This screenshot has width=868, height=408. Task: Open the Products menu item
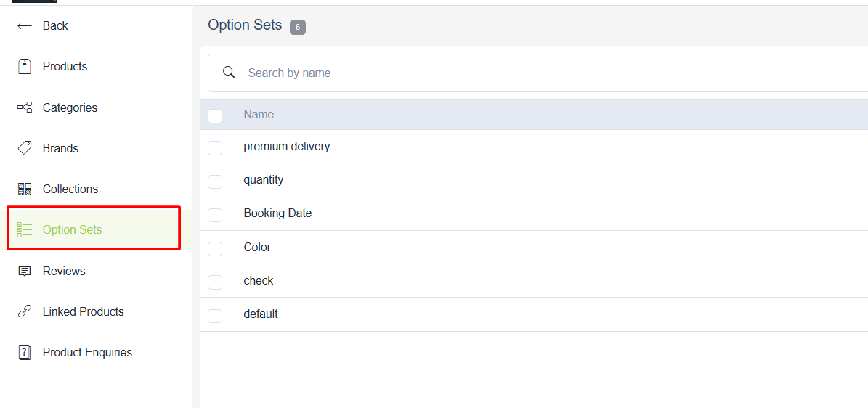tap(65, 67)
